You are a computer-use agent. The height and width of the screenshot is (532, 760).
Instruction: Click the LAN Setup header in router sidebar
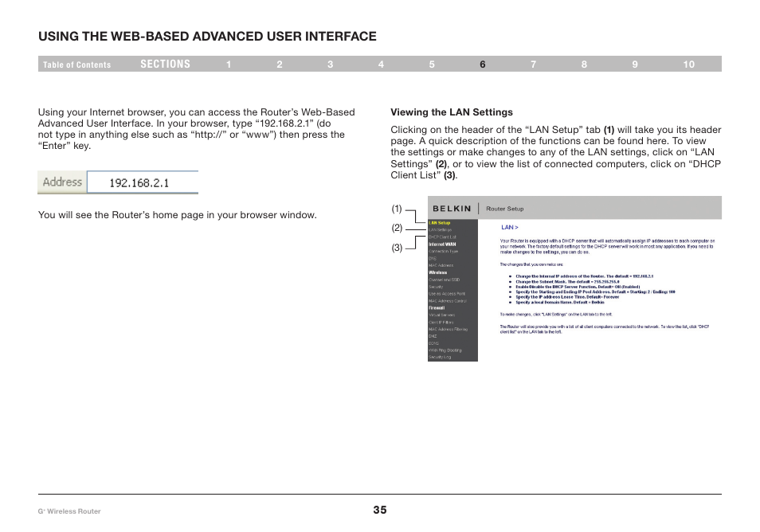click(x=440, y=223)
